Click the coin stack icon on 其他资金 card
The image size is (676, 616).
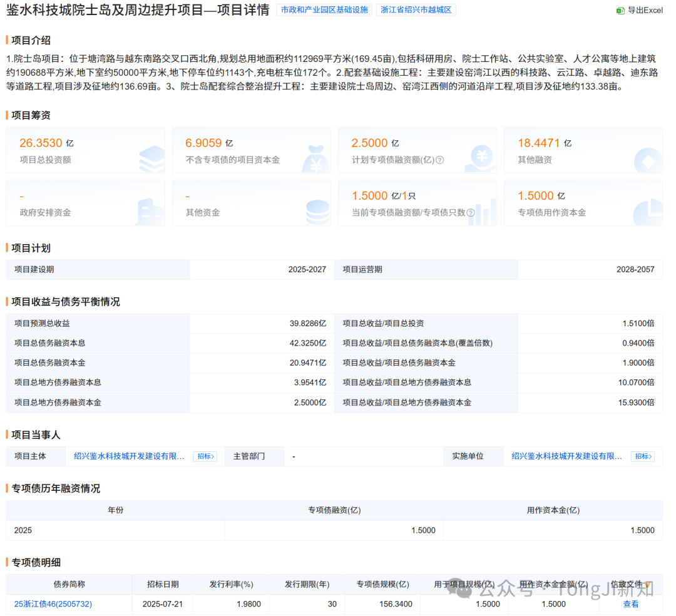point(318,213)
